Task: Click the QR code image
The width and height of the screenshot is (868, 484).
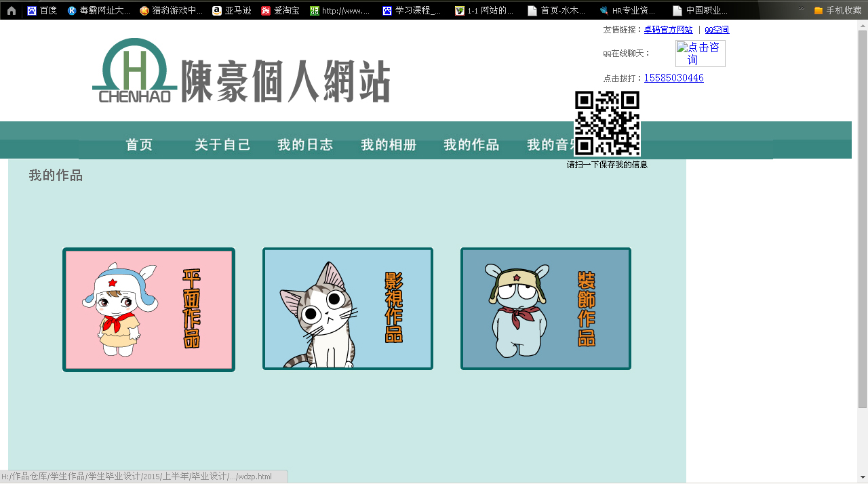Action: click(608, 123)
